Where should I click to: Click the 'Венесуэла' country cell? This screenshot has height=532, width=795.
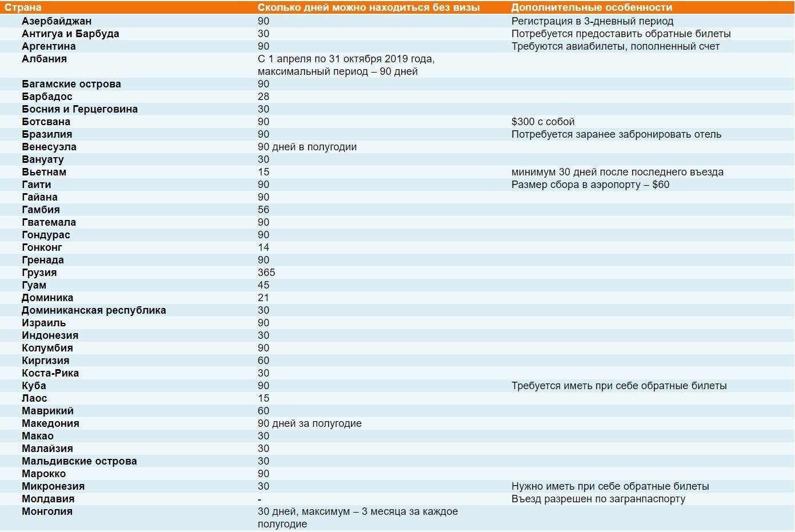pyautogui.click(x=49, y=147)
